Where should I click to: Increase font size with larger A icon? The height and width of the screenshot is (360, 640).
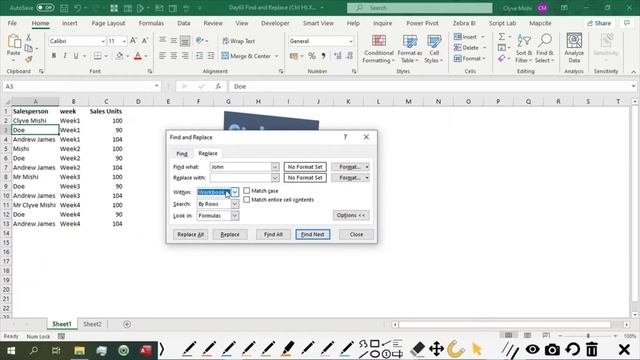pyautogui.click(x=134, y=41)
